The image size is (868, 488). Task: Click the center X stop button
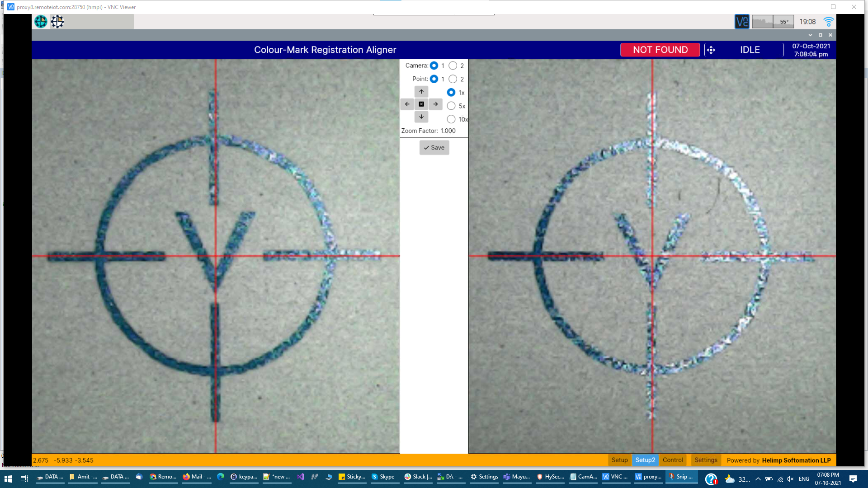click(421, 104)
